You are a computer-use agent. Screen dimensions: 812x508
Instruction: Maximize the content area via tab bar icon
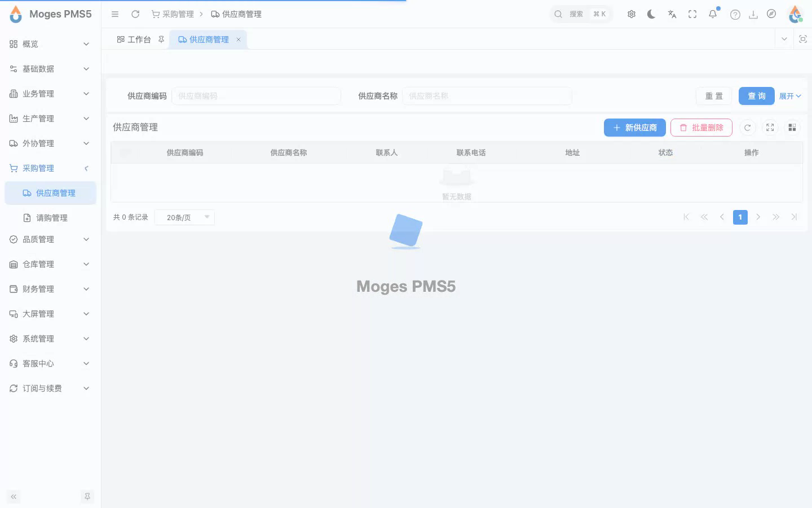pyautogui.click(x=803, y=39)
